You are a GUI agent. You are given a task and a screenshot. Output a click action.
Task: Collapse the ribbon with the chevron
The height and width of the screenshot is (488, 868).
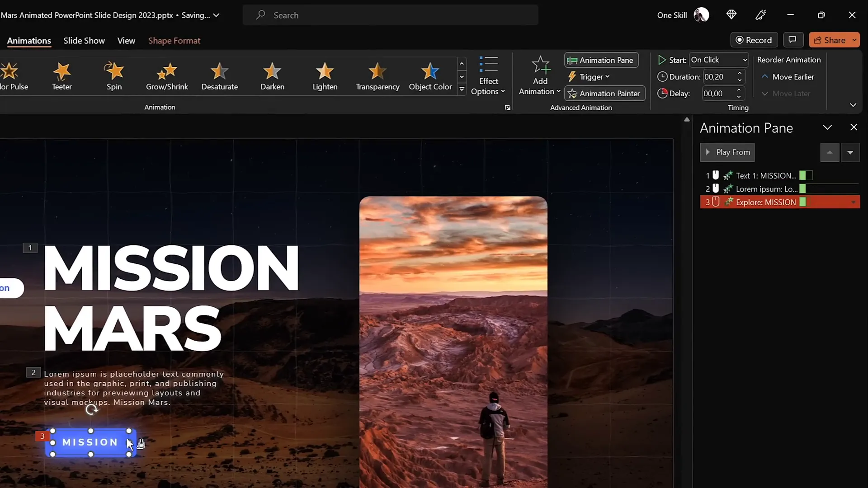click(853, 105)
